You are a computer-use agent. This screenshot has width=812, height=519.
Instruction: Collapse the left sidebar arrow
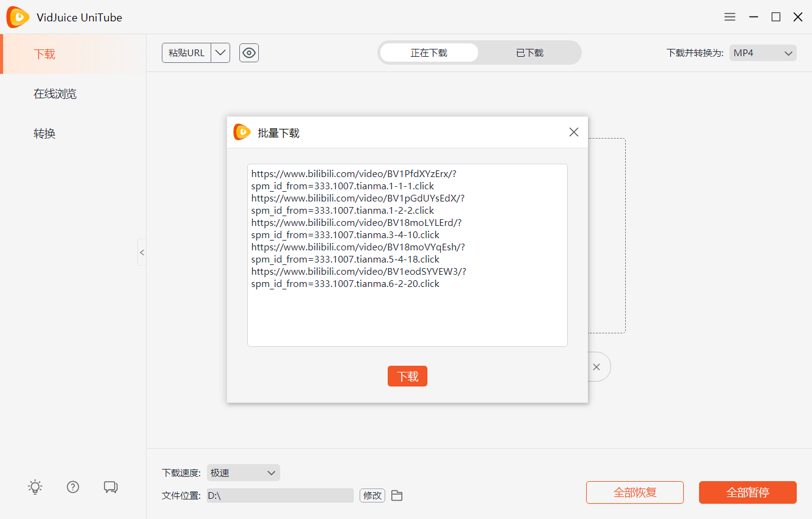[x=142, y=252]
